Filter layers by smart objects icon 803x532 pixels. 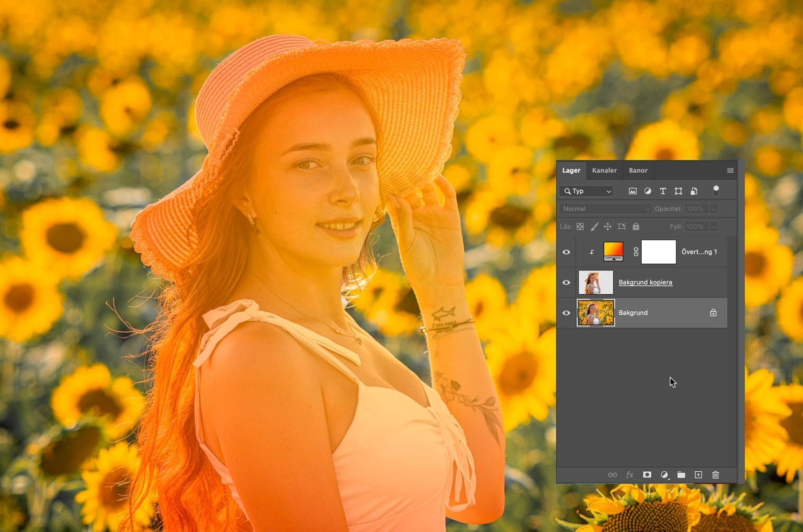(x=694, y=191)
